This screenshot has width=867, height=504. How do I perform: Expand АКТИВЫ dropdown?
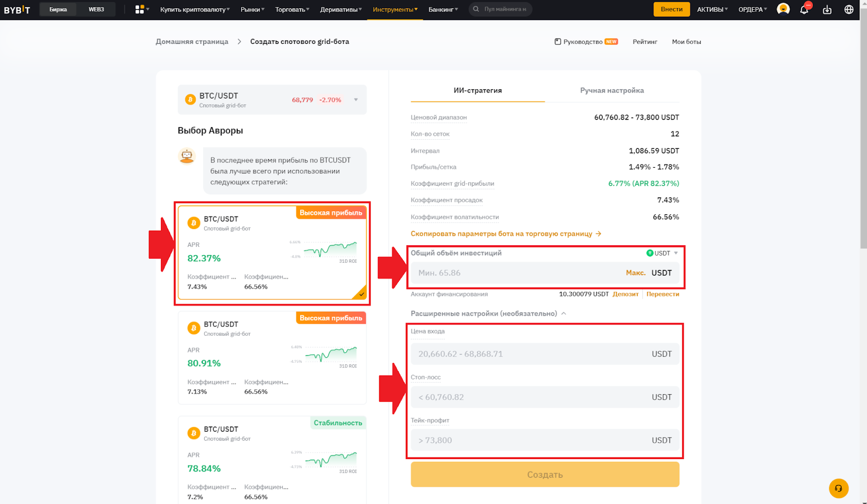[x=713, y=10]
